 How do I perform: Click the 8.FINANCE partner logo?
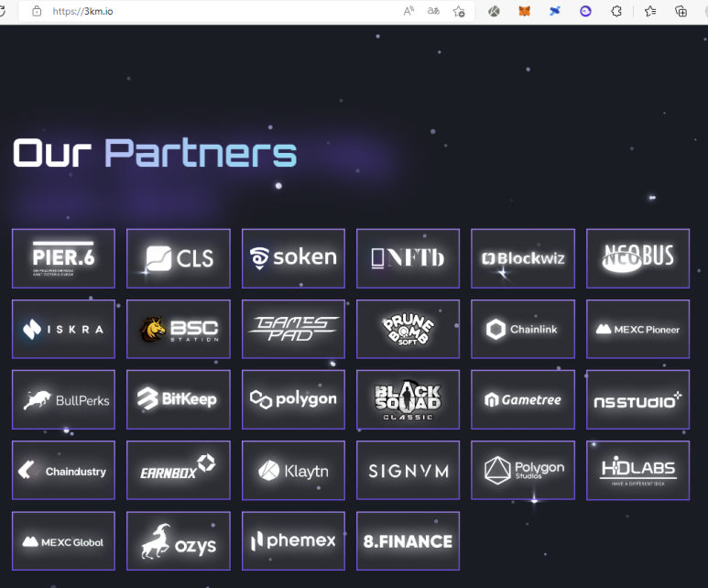(408, 541)
